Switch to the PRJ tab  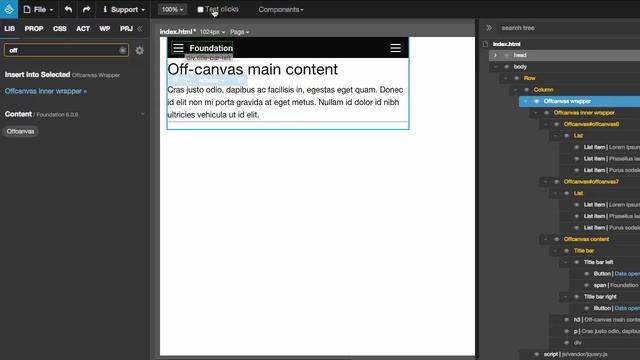126,29
